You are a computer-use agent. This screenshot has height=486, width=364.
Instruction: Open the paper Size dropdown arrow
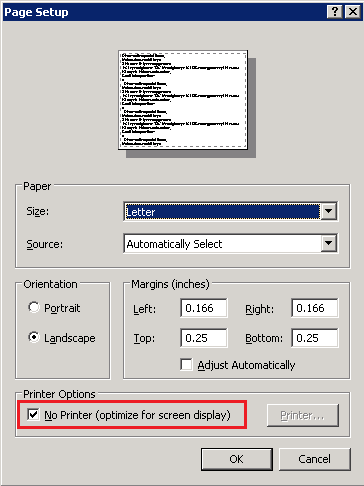[x=329, y=211]
